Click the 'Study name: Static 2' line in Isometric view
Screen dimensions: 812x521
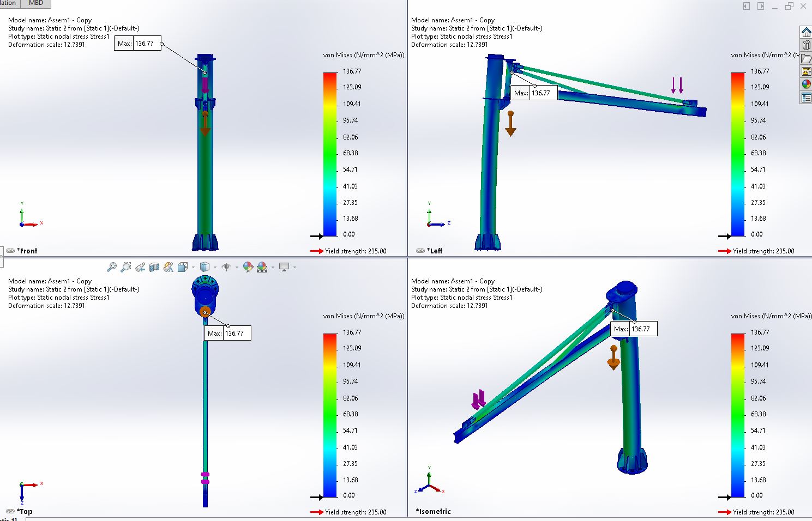(477, 289)
